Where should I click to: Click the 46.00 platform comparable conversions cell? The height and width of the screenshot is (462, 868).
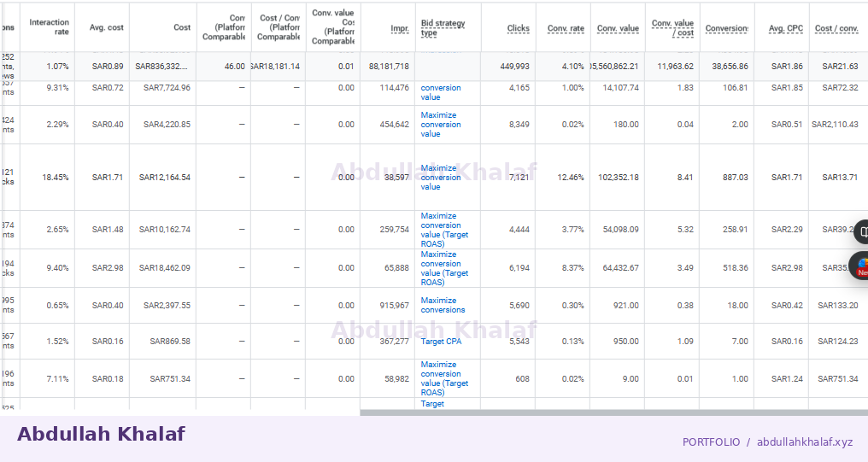[235, 67]
